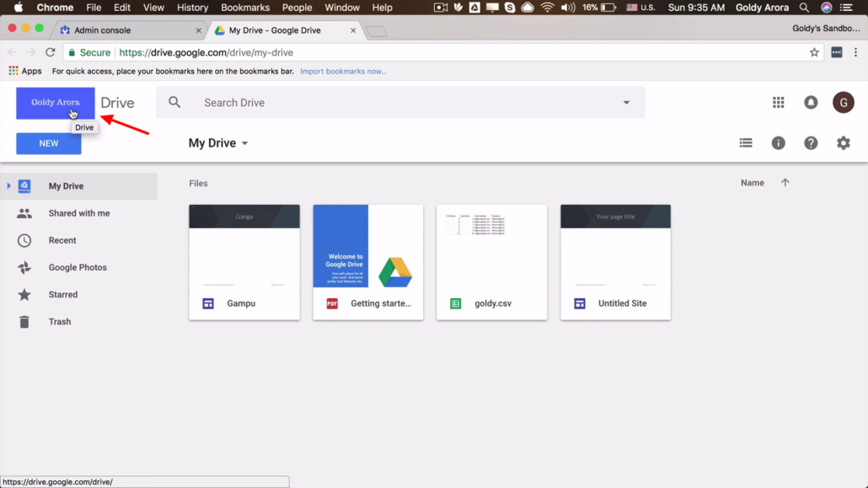Open the search options dropdown arrow
The width and height of the screenshot is (868, 488).
click(625, 102)
